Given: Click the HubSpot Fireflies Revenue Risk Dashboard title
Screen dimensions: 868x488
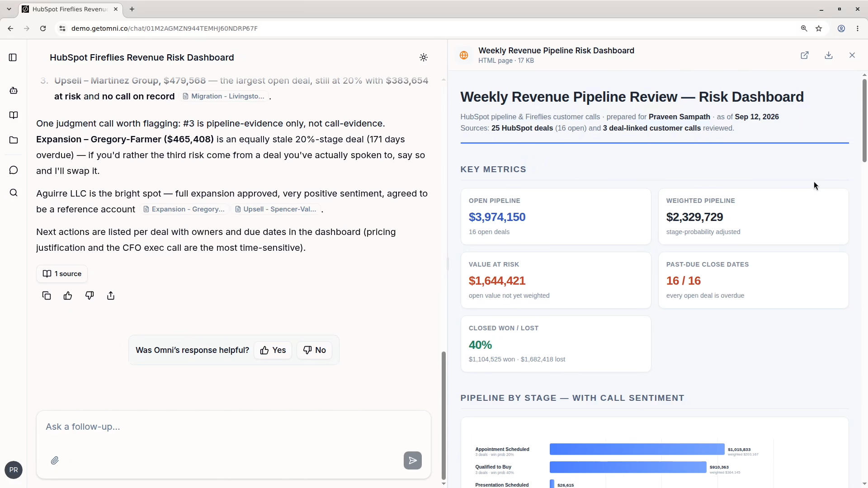Looking at the screenshot, I should click(x=142, y=57).
